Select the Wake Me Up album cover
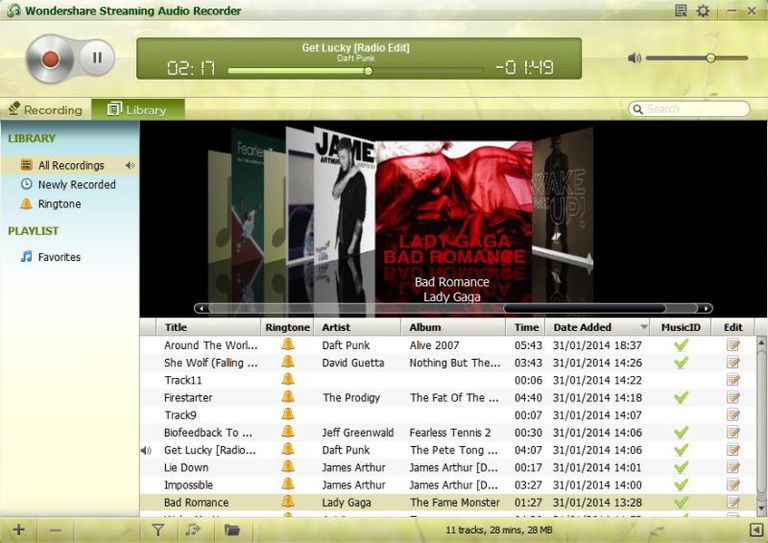 point(562,196)
